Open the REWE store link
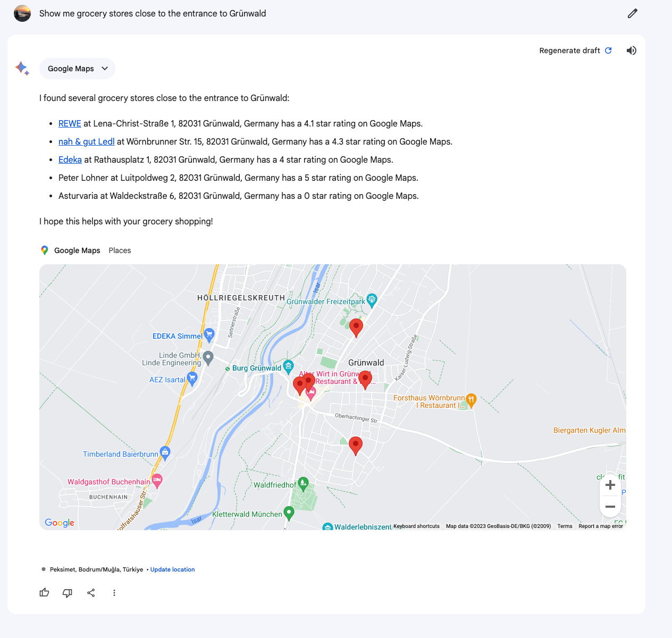This screenshot has width=672, height=638. coord(69,123)
